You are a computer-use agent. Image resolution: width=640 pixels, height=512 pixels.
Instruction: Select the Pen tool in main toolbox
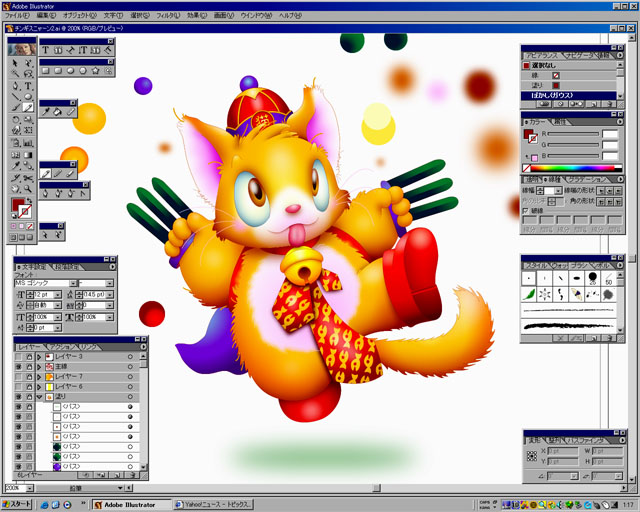click(16, 86)
